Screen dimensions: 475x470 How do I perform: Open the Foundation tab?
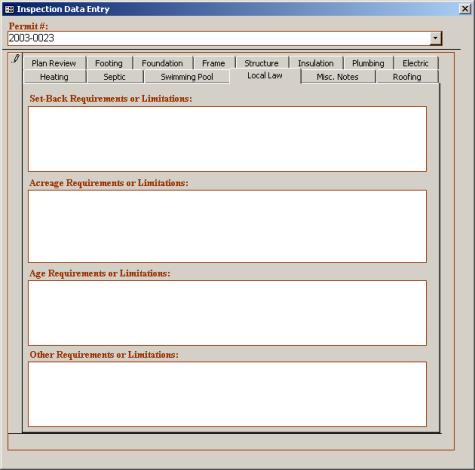pyautogui.click(x=162, y=63)
